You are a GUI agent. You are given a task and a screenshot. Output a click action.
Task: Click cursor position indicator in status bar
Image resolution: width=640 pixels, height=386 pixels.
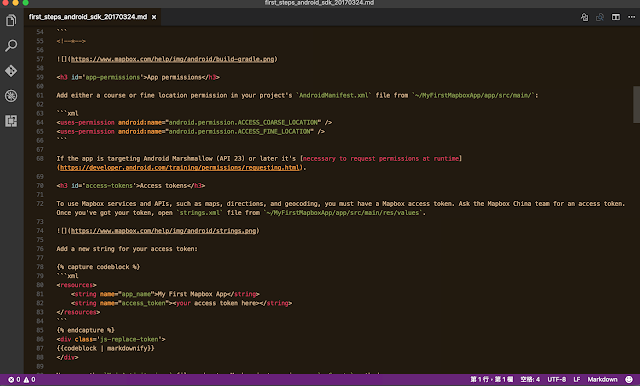pos(491,379)
